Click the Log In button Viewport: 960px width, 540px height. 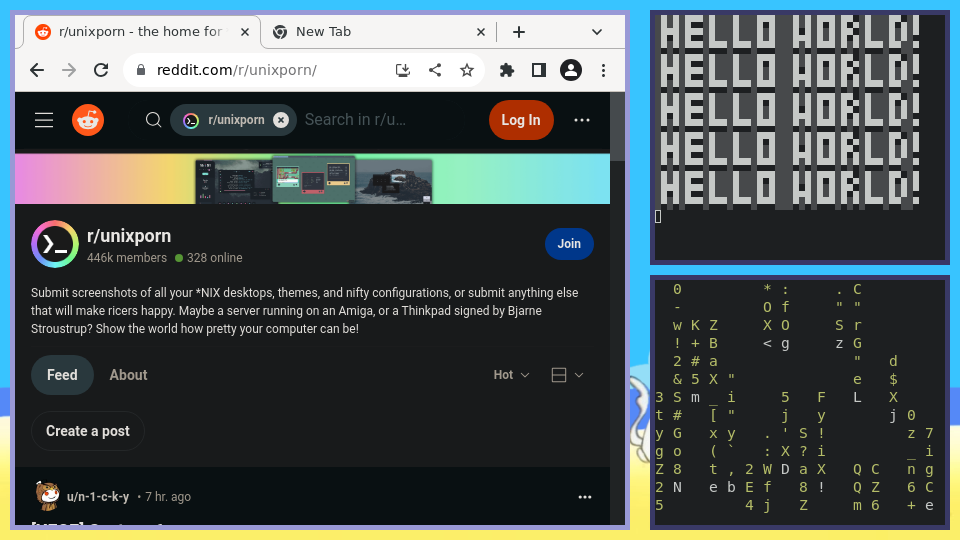(521, 120)
